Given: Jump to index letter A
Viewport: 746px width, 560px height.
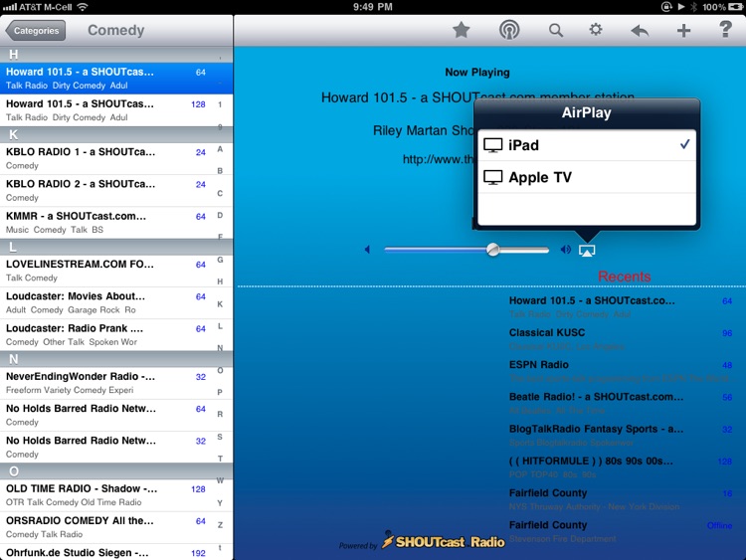Looking at the screenshot, I should coord(220,149).
